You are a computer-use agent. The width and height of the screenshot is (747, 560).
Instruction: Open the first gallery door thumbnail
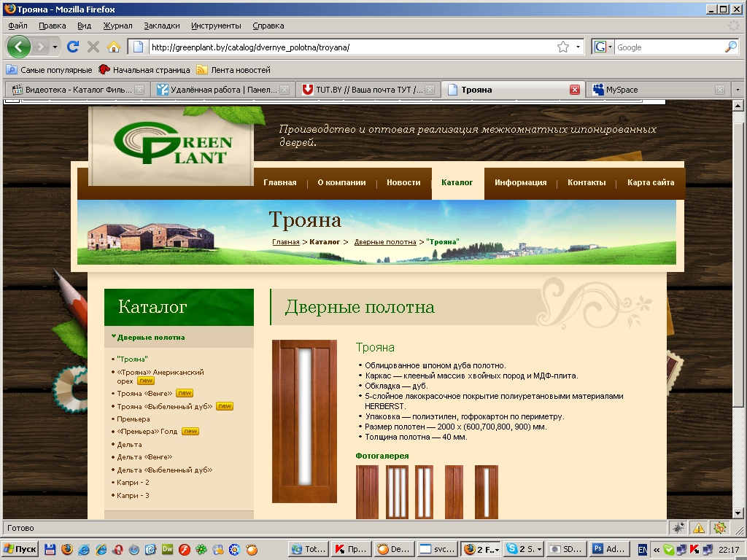pyautogui.click(x=368, y=492)
